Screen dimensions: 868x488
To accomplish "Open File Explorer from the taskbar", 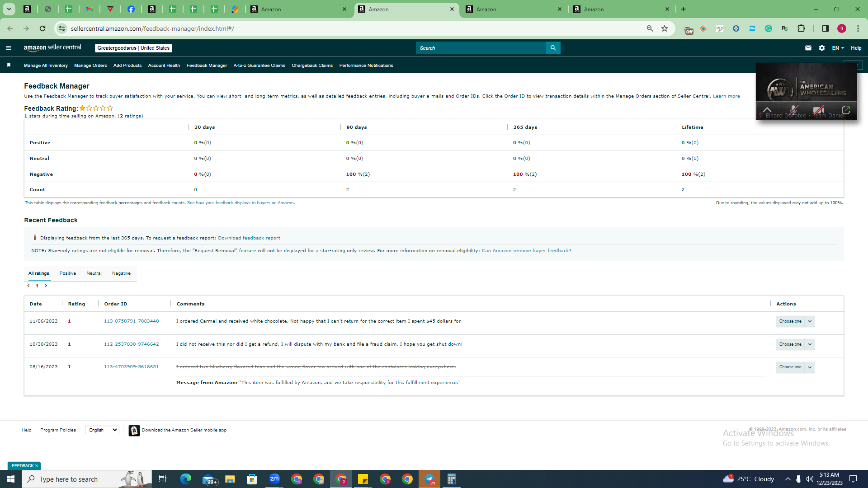I will [230, 479].
